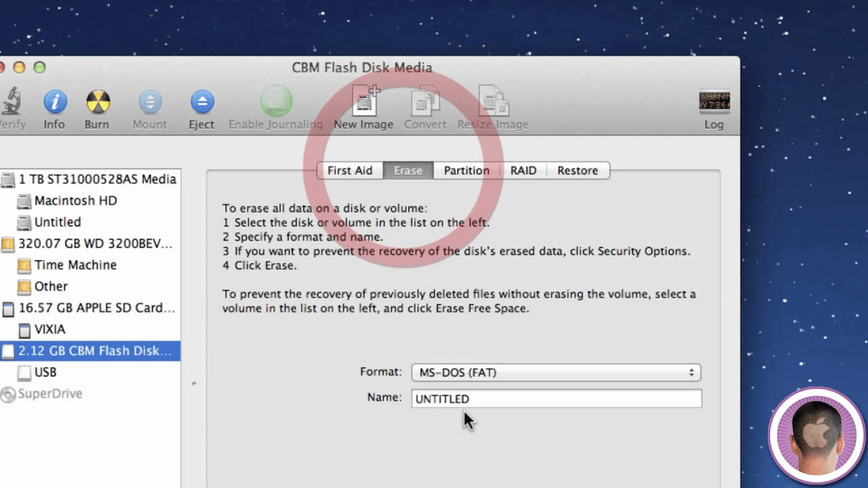The image size is (868, 488).
Task: Open the Format dropdown menu
Action: pos(556,372)
